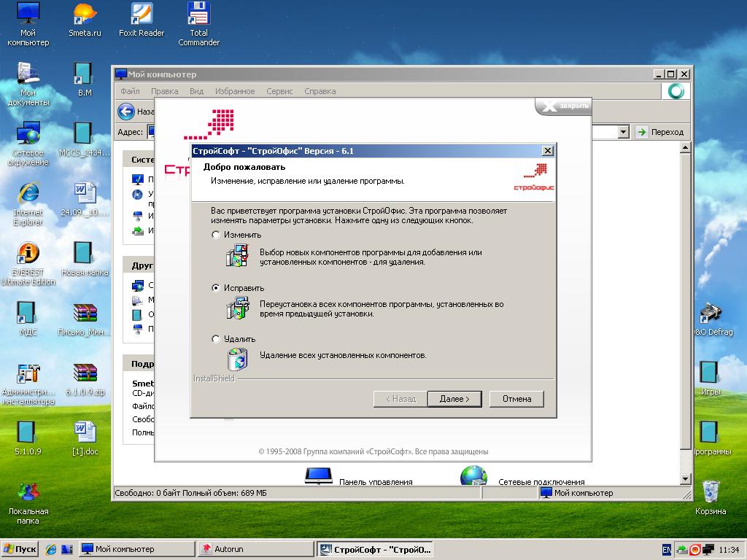This screenshot has width=747, height=560.
Task: Open the Избранное menu in Мой компьютер window
Action: tap(235, 91)
